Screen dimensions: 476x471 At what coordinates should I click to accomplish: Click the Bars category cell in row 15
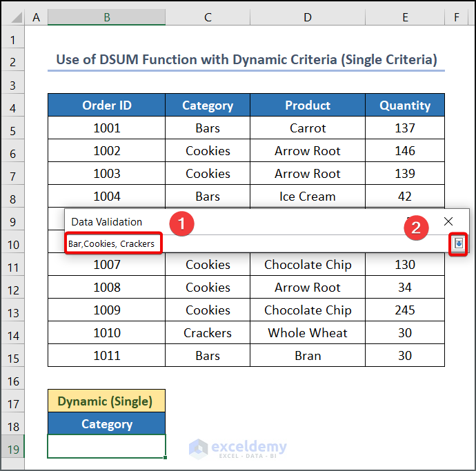(x=208, y=356)
